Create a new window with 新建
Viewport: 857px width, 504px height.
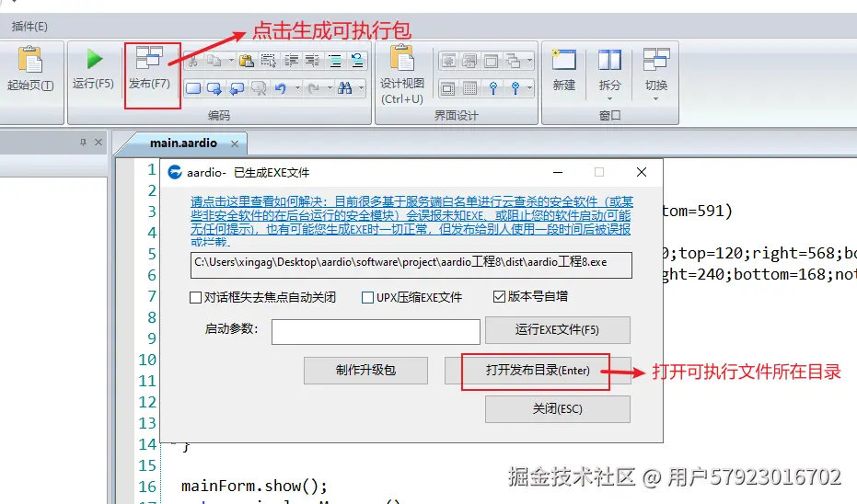click(x=564, y=70)
